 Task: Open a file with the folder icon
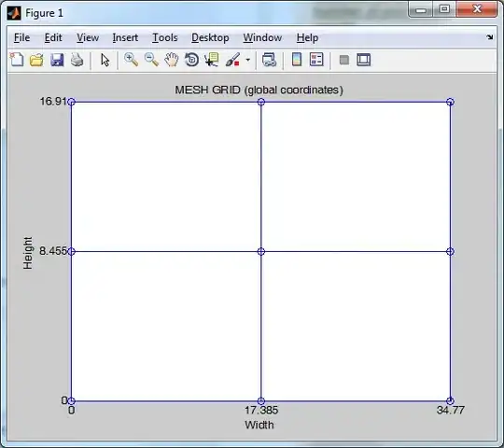coord(36,60)
